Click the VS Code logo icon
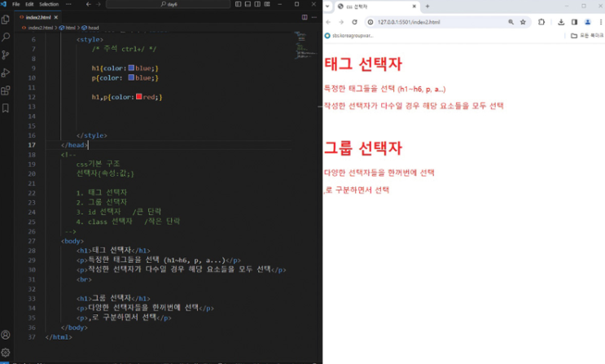 pyautogui.click(x=4, y=4)
